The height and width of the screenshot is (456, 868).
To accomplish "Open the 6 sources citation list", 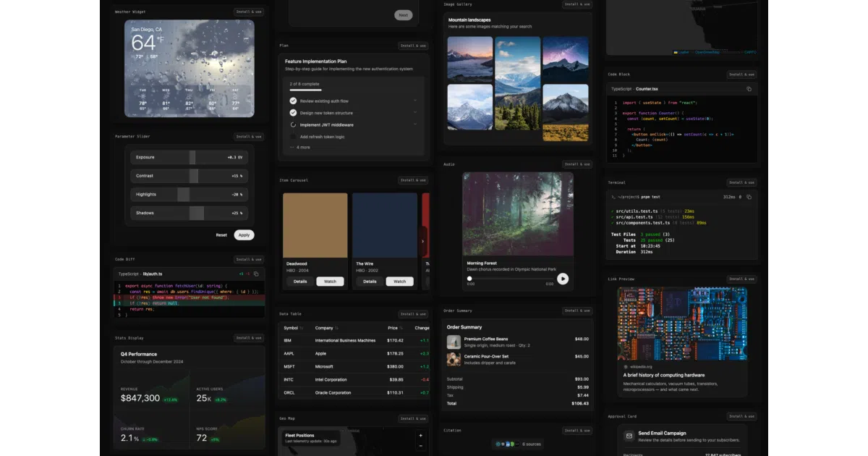I will (x=519, y=444).
